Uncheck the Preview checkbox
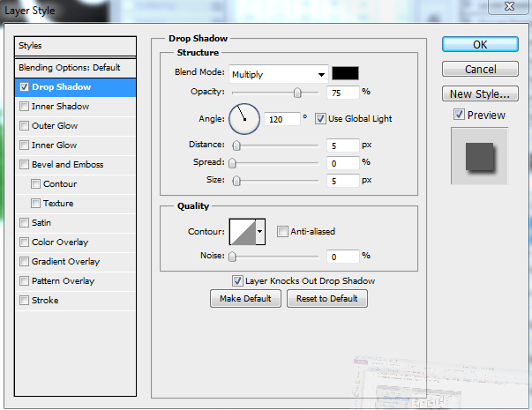This screenshot has height=410, width=532. coord(459,115)
